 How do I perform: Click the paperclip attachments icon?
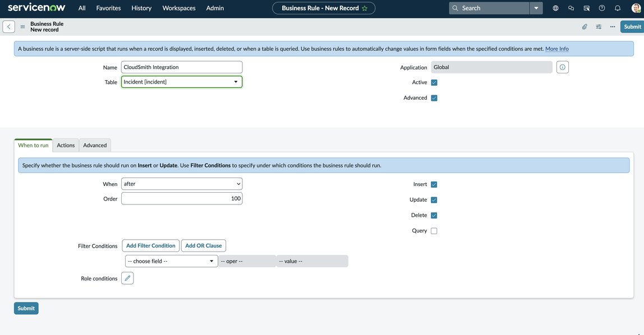coord(585,27)
